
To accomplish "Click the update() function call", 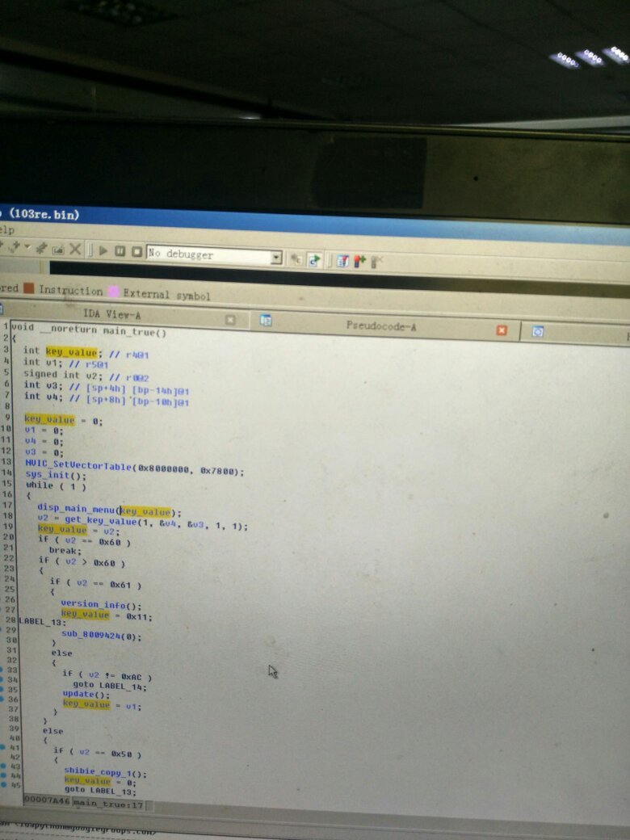I will (86, 695).
